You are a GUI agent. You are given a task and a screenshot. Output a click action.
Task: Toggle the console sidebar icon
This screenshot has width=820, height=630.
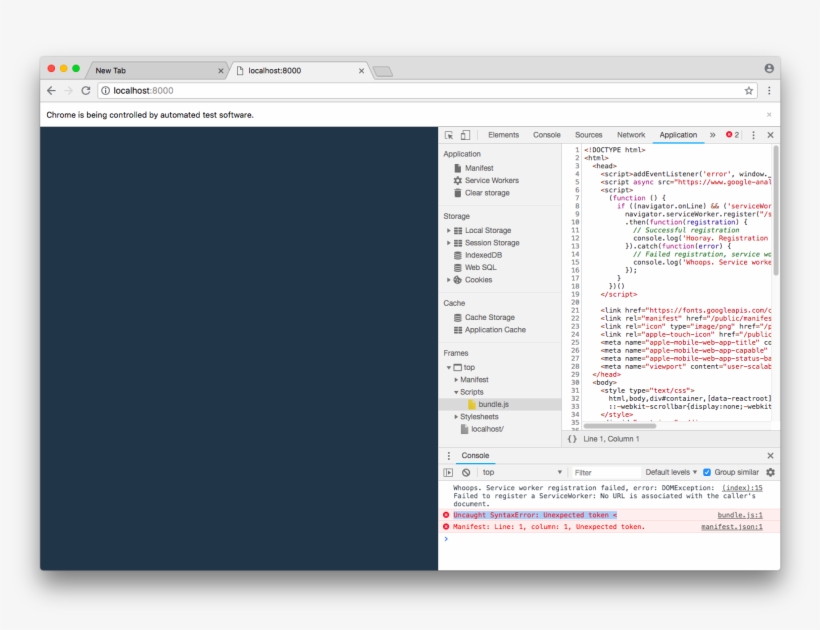tap(447, 472)
